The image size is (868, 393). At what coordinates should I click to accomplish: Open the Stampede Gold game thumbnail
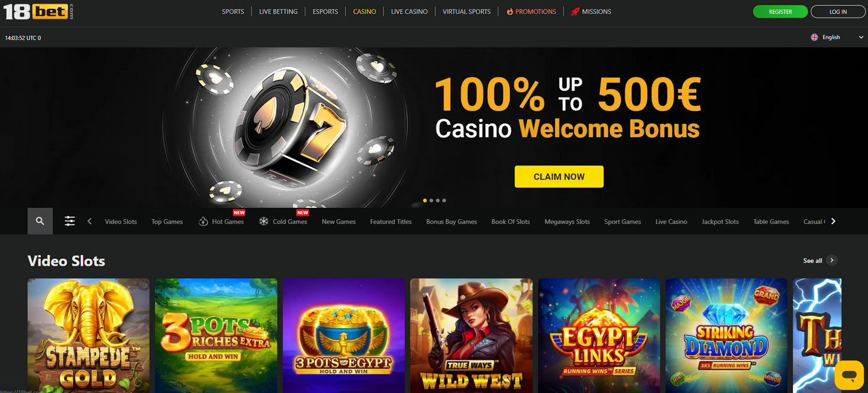pos(89,336)
